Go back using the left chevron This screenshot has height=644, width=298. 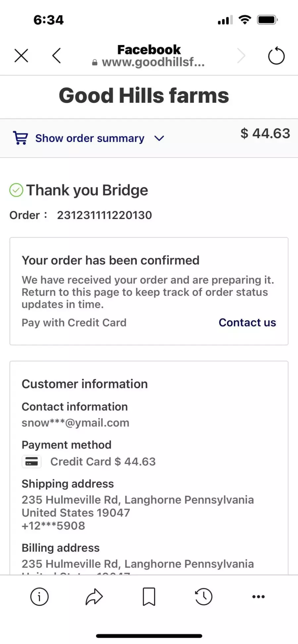(x=57, y=56)
